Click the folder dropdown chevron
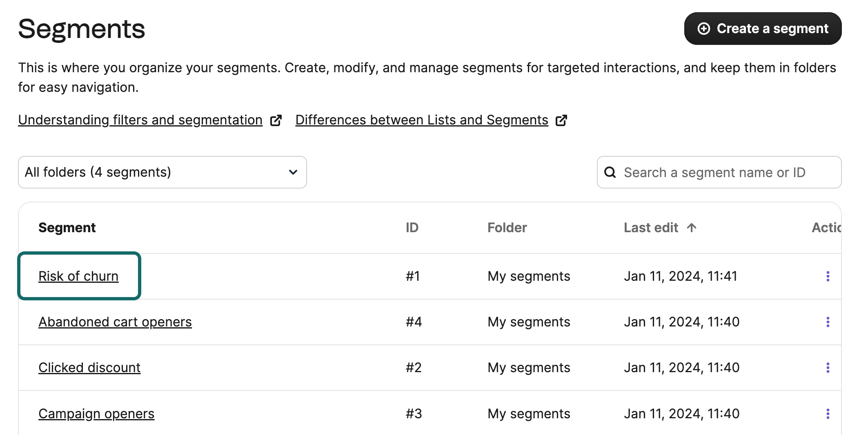868x435 pixels. [293, 172]
